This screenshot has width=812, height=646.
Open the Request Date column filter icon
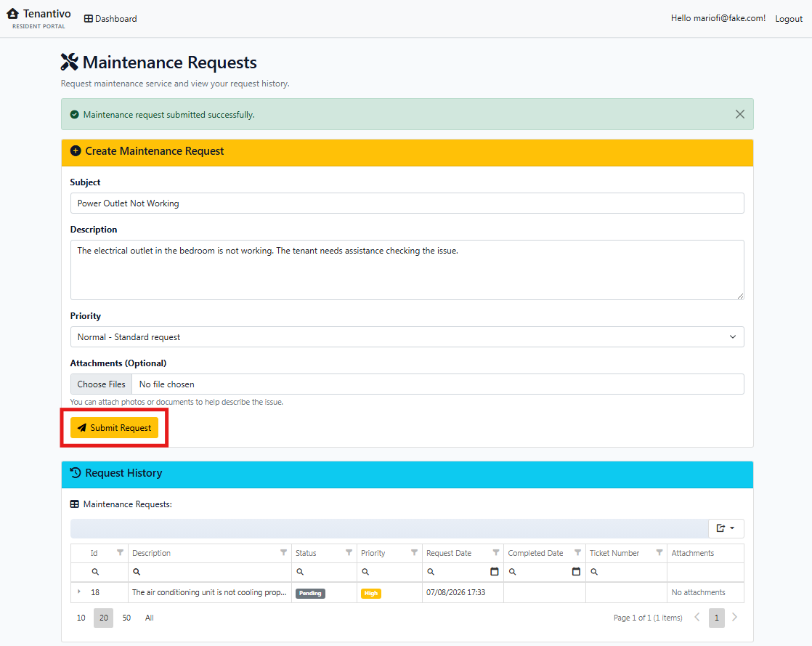click(496, 553)
